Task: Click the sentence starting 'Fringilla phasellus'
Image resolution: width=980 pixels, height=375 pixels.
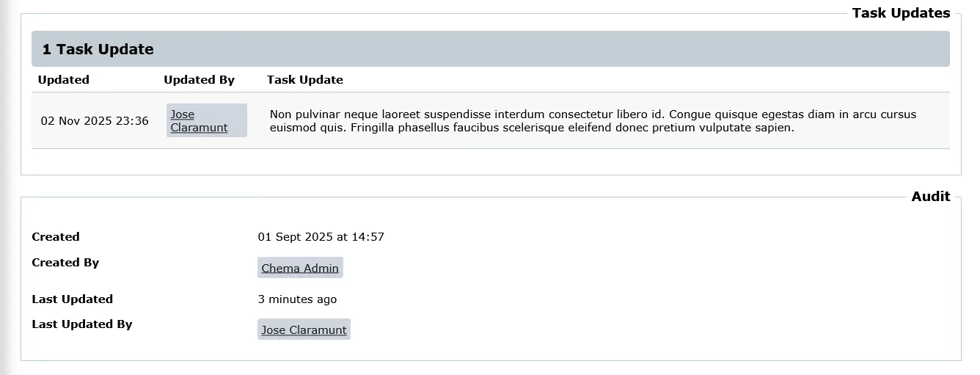Action: pos(572,128)
